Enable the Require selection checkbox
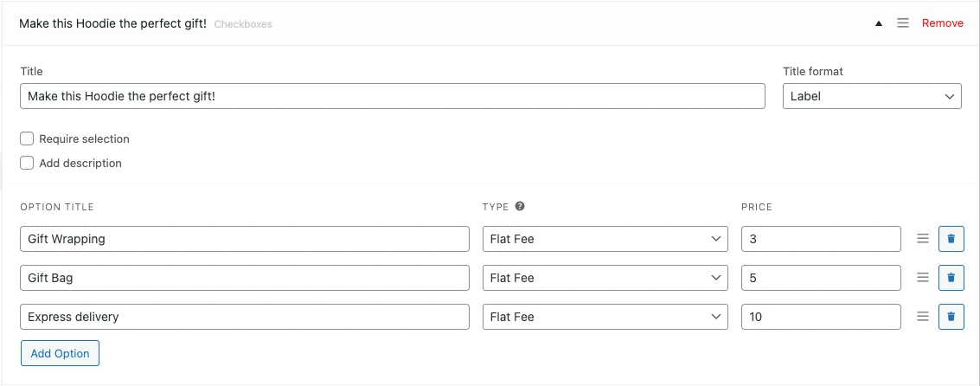 pos(27,138)
